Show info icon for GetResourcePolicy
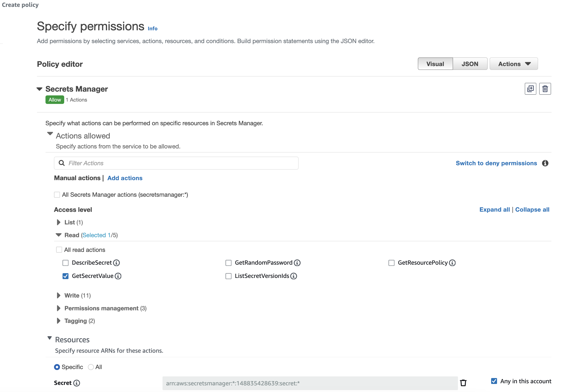561x392 pixels. 452,263
